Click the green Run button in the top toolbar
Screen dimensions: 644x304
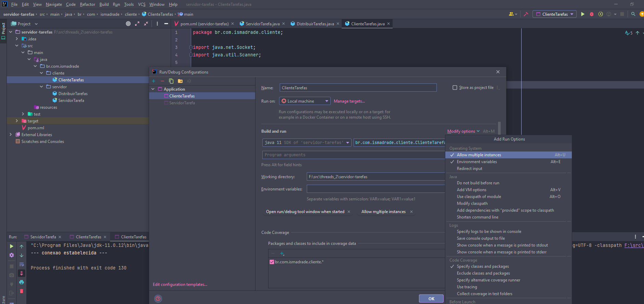(583, 14)
